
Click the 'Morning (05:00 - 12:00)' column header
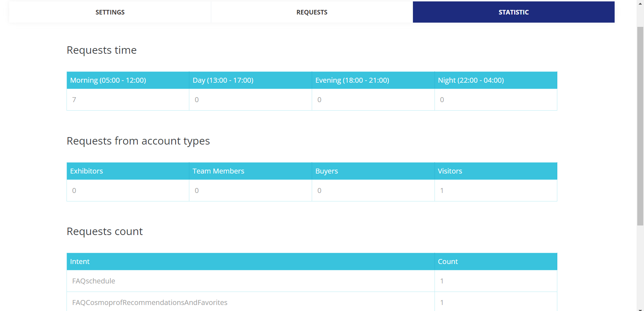tap(128, 80)
